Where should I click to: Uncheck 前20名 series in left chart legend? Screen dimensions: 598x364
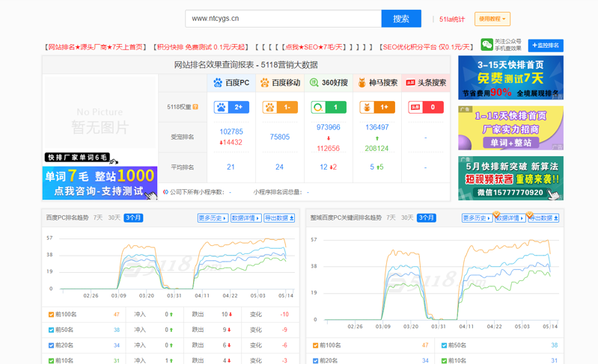coord(52,345)
